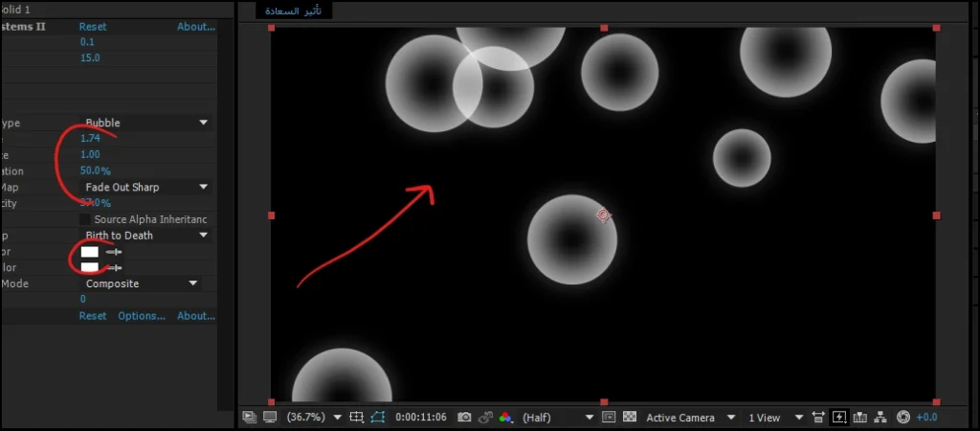The image size is (980, 431).
Task: Click the 50.0% value field
Action: point(96,170)
